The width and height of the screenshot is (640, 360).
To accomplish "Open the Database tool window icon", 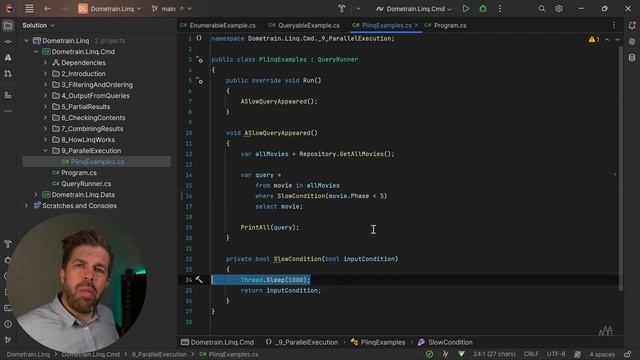I will [x=632, y=58].
